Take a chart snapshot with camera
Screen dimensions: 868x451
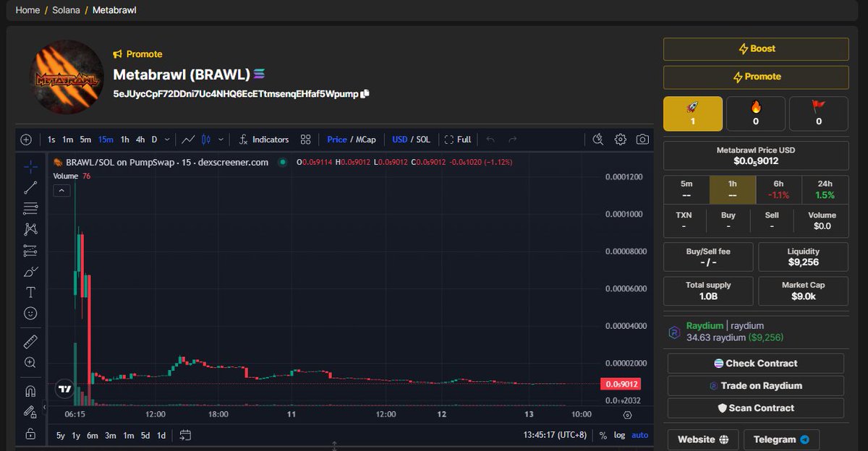click(x=642, y=139)
